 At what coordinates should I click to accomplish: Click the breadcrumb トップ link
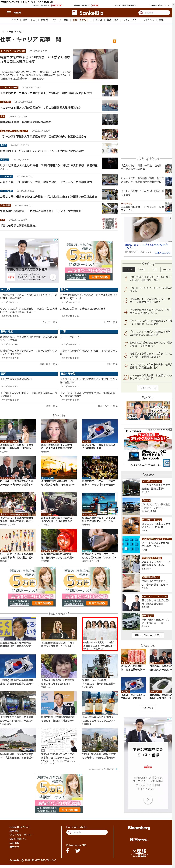click(x=3, y=32)
